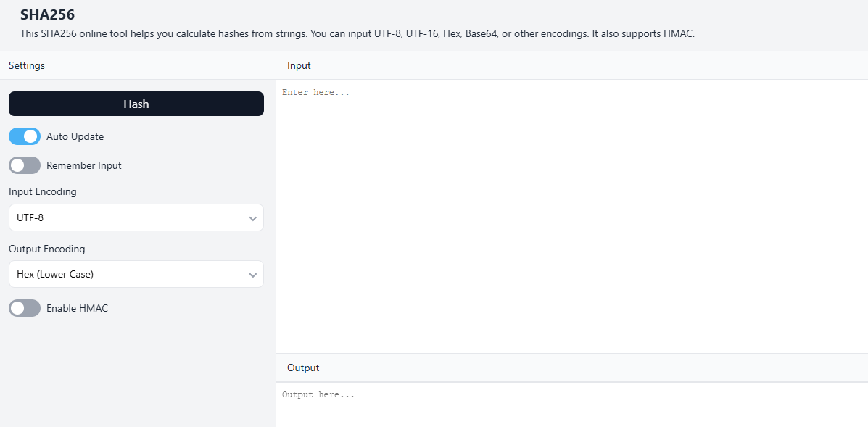Select the Input panel header
Screen dimensions: 868x427
point(299,65)
